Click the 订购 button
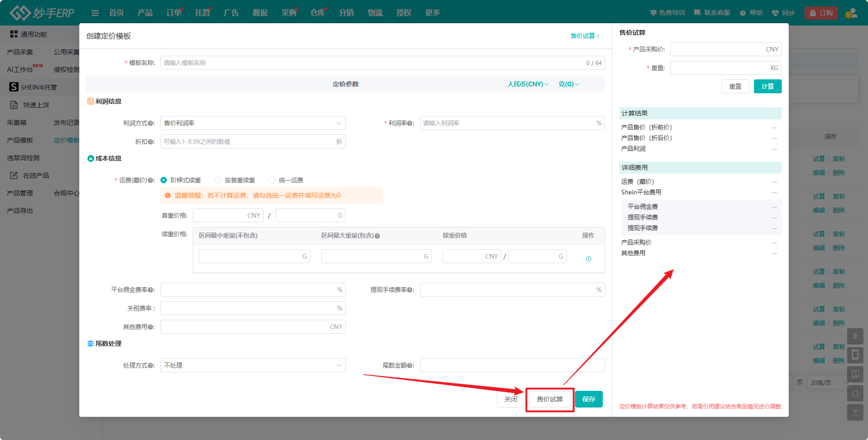The width and height of the screenshot is (868, 440). coord(821,13)
